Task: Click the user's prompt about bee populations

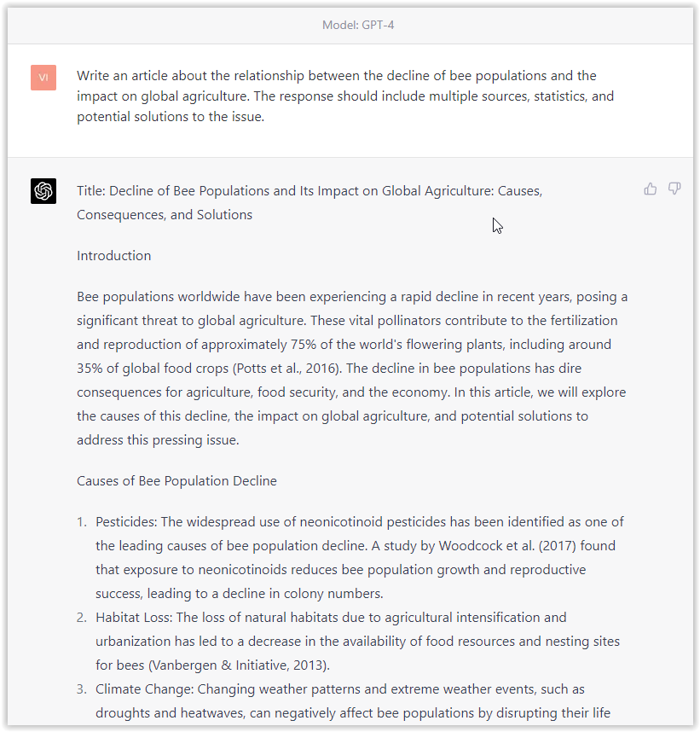Action: point(341,96)
